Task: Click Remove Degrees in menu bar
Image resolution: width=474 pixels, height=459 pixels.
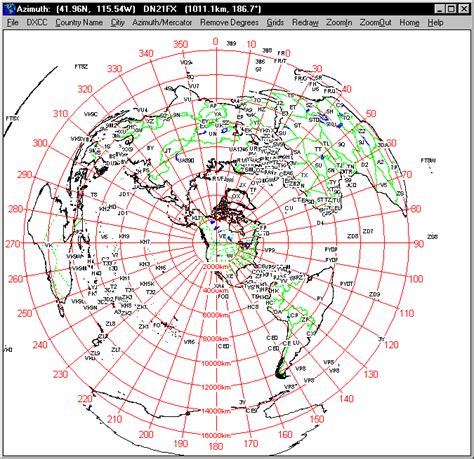Action: 229,23
